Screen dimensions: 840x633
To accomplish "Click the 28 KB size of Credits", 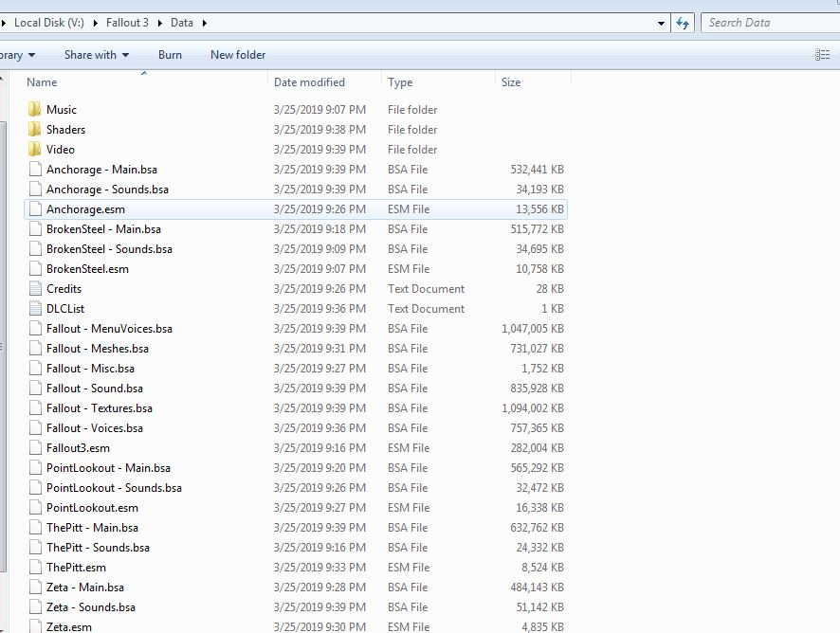I will point(550,289).
